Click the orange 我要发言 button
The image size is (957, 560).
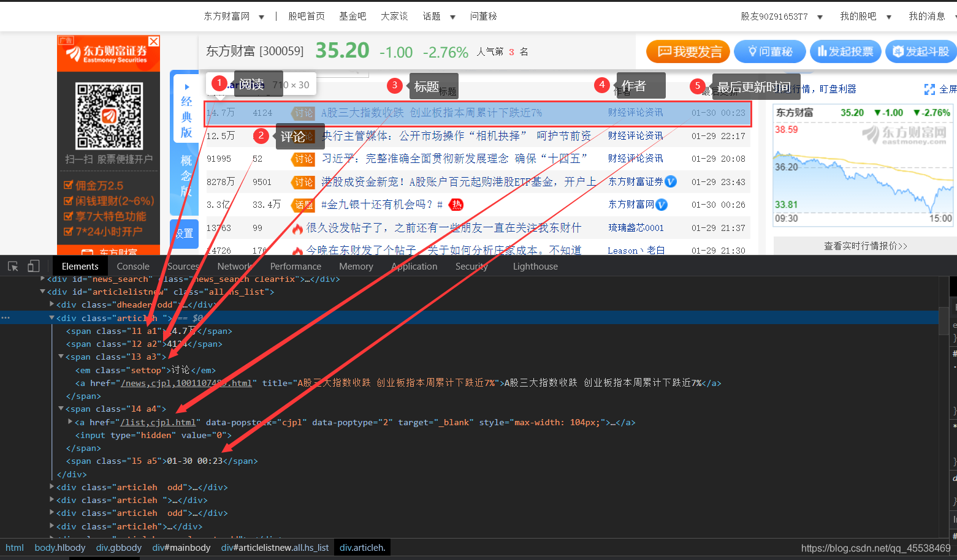tap(688, 52)
